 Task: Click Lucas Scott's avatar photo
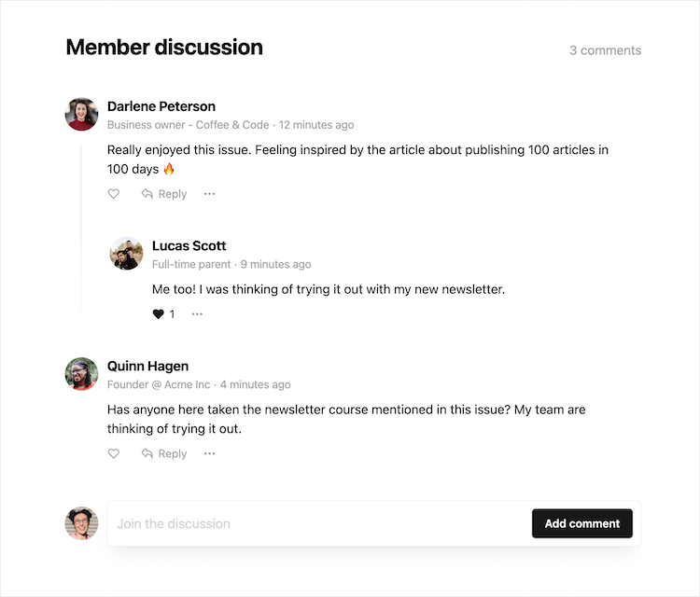(127, 254)
